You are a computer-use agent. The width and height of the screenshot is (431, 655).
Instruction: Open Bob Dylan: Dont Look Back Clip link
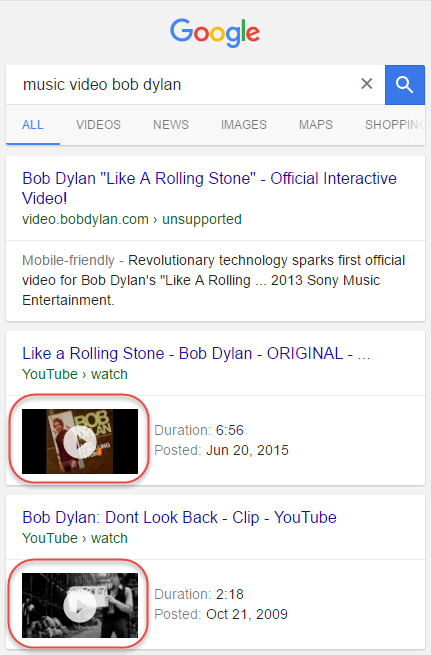[x=179, y=518]
